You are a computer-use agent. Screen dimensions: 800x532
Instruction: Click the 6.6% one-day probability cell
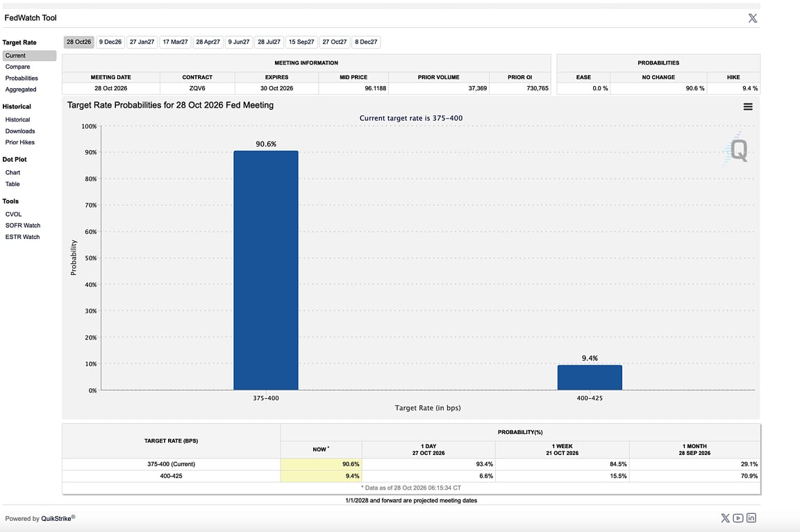(428, 476)
